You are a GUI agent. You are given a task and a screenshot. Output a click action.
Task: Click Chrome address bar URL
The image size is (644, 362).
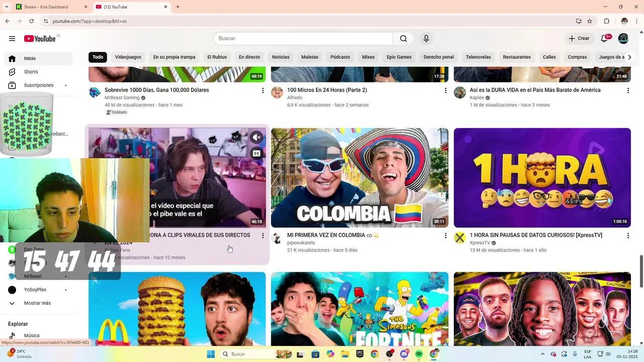click(90, 21)
